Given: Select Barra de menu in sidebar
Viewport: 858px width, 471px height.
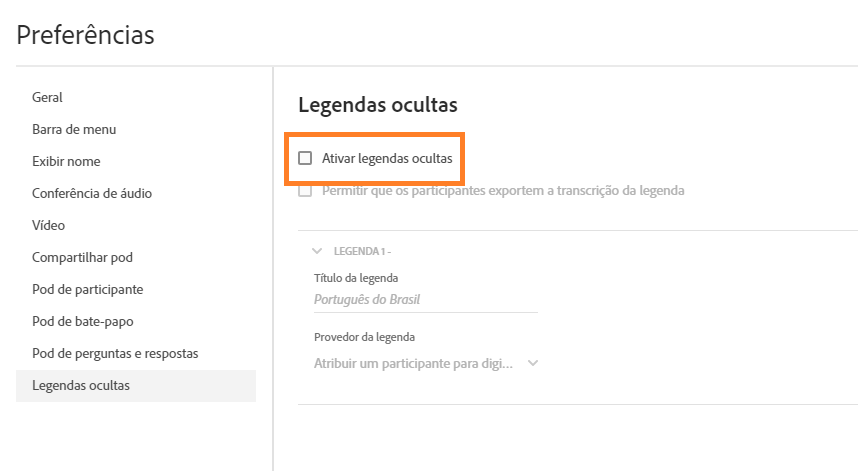Looking at the screenshot, I should [x=74, y=130].
